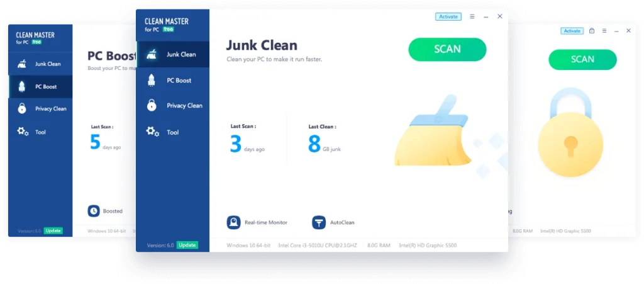
Task: Click 'Windows 10 64-bit' in left back window
Action: 106,231
